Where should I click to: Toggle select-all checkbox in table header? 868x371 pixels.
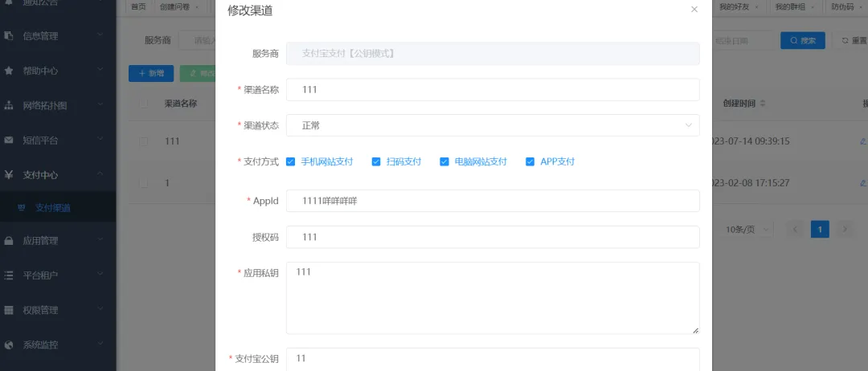[x=144, y=104]
